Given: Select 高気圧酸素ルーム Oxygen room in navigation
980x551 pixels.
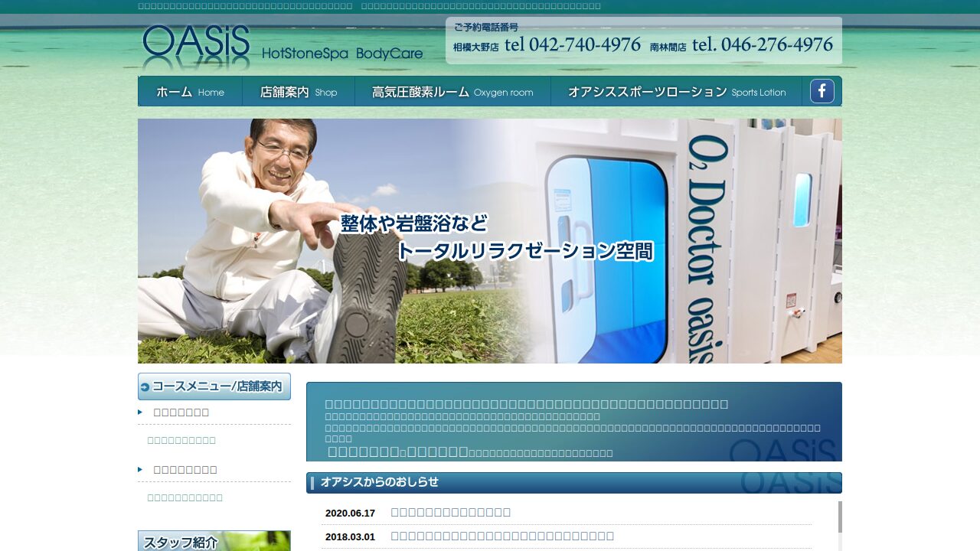Looking at the screenshot, I should [x=452, y=92].
